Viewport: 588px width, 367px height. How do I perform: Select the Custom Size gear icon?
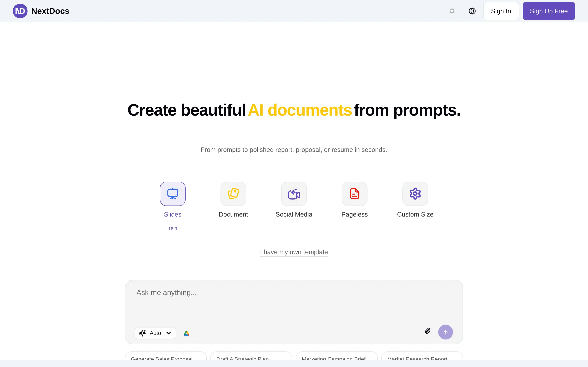[x=415, y=194]
